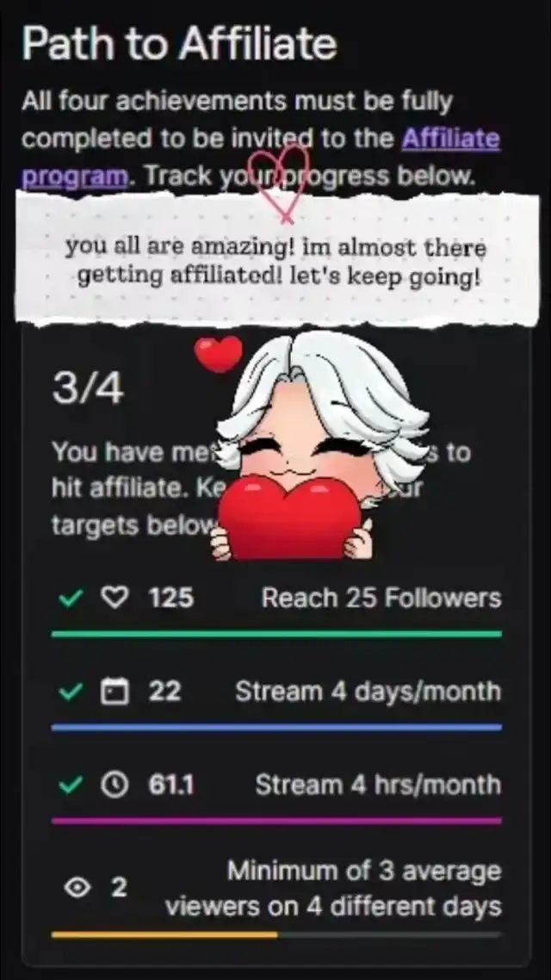Click the blue stream days progress bar

pyautogui.click(x=276, y=728)
